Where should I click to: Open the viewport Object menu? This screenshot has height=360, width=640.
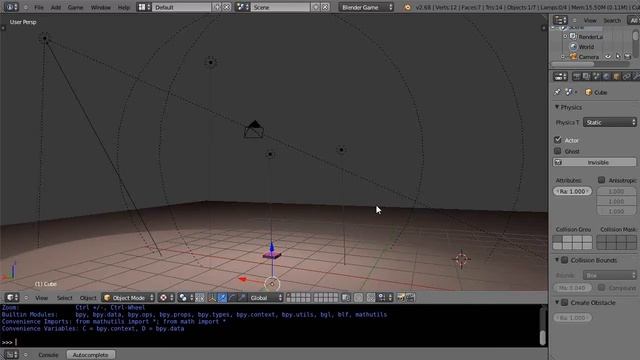[x=88, y=298]
